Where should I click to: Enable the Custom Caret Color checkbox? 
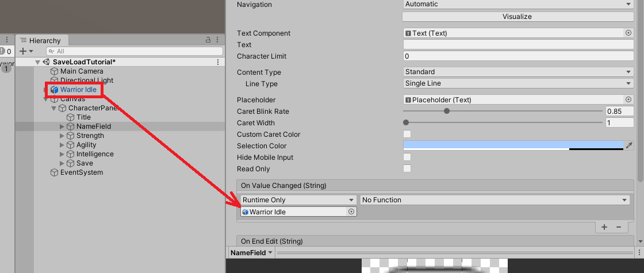(x=407, y=134)
